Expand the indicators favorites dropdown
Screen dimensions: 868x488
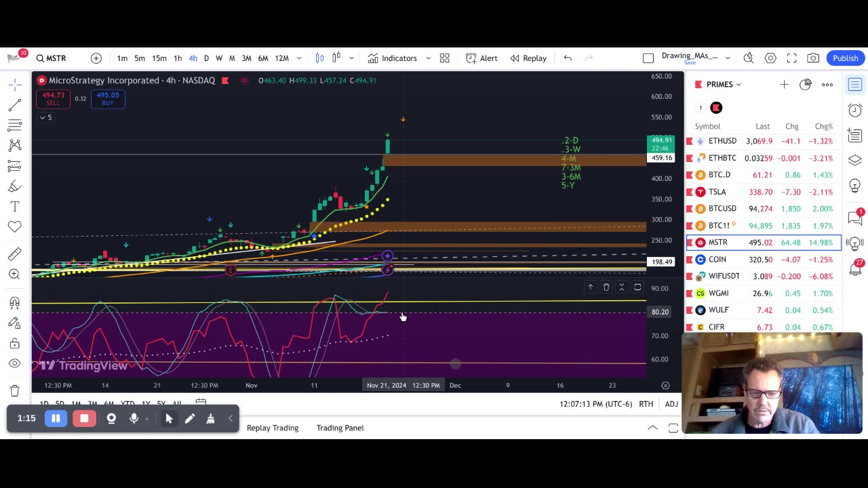(429, 58)
